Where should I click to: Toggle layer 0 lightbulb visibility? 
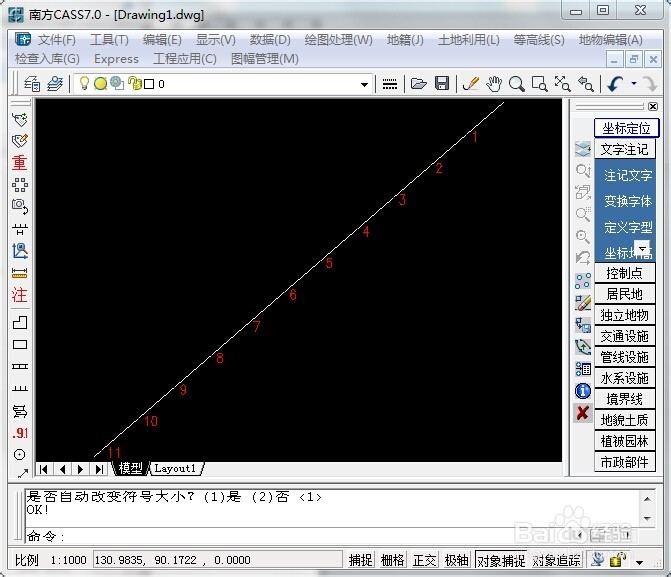pos(84,83)
